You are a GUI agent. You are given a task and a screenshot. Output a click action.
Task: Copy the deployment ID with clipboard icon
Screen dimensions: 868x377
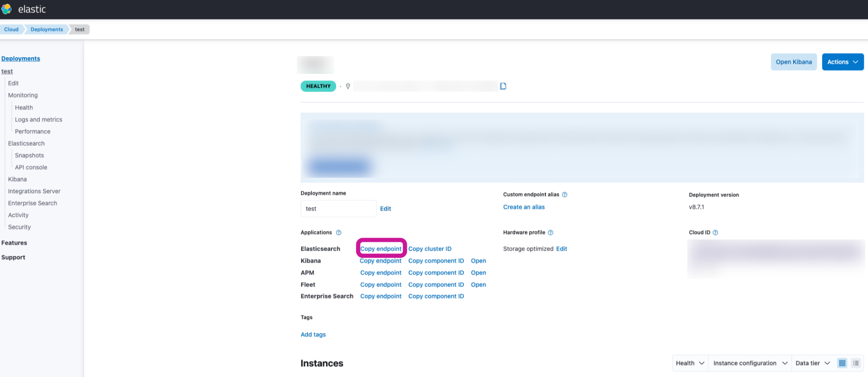coord(503,86)
